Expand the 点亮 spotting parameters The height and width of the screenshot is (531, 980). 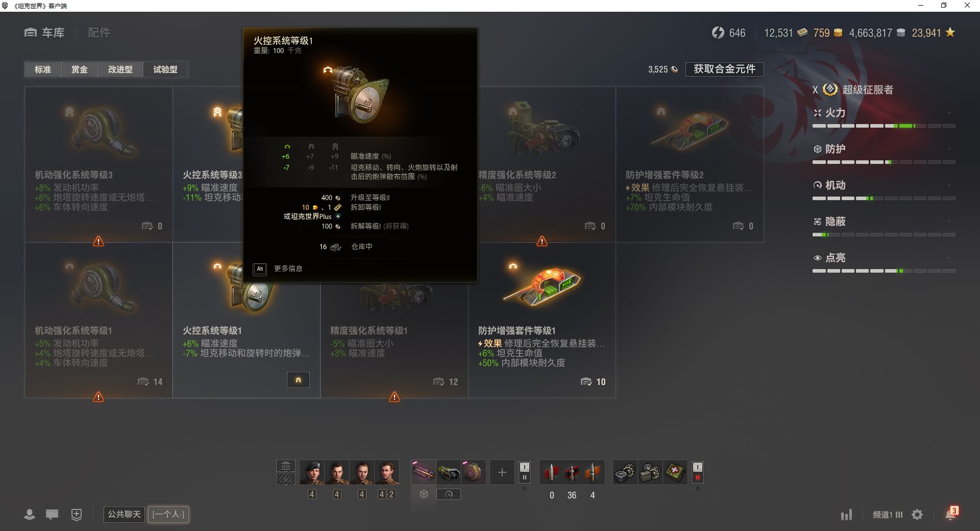click(x=884, y=258)
